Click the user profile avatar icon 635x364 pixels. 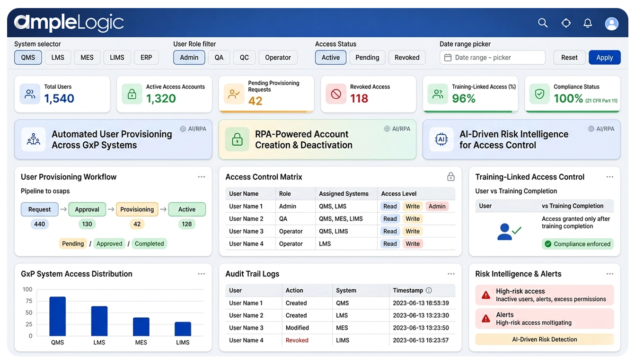tap(611, 22)
